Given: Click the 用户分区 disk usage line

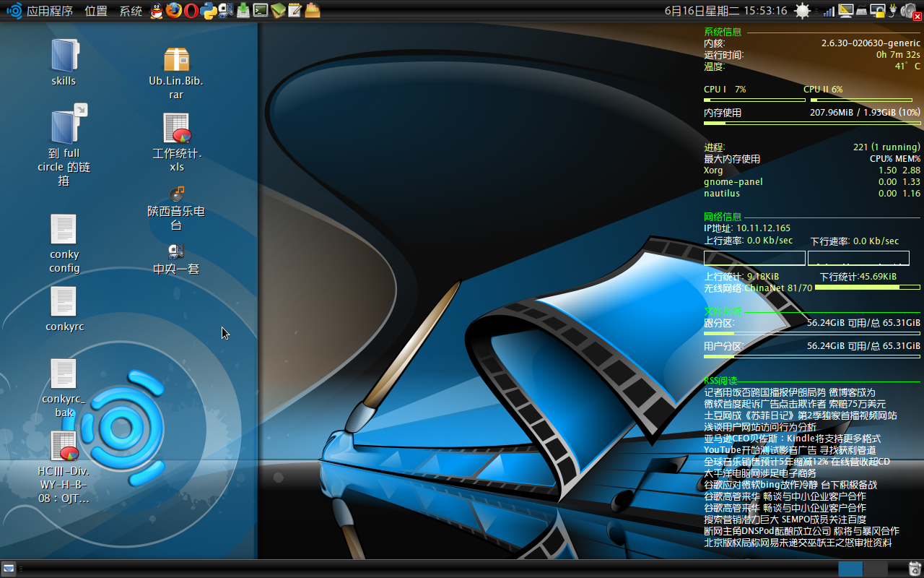Looking at the screenshot, I should pyautogui.click(x=812, y=346).
